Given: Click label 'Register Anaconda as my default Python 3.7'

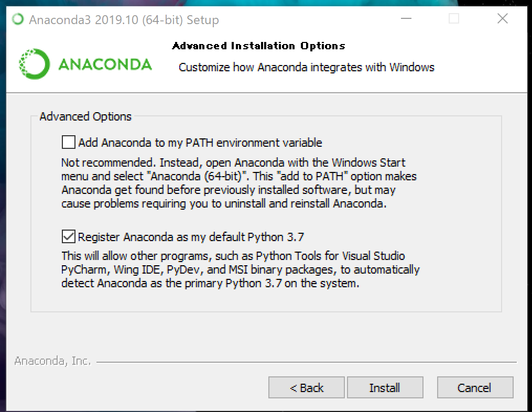Looking at the screenshot, I should tap(191, 236).
